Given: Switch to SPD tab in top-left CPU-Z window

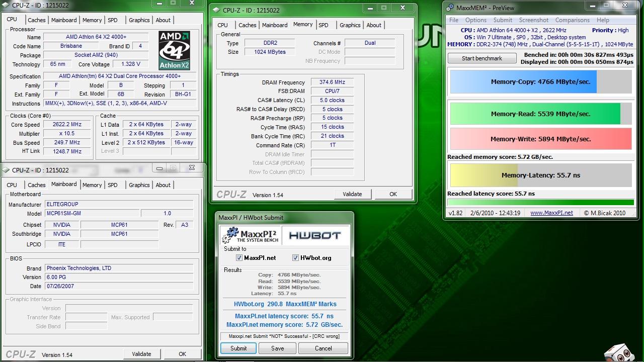Looking at the screenshot, I should click(x=113, y=20).
